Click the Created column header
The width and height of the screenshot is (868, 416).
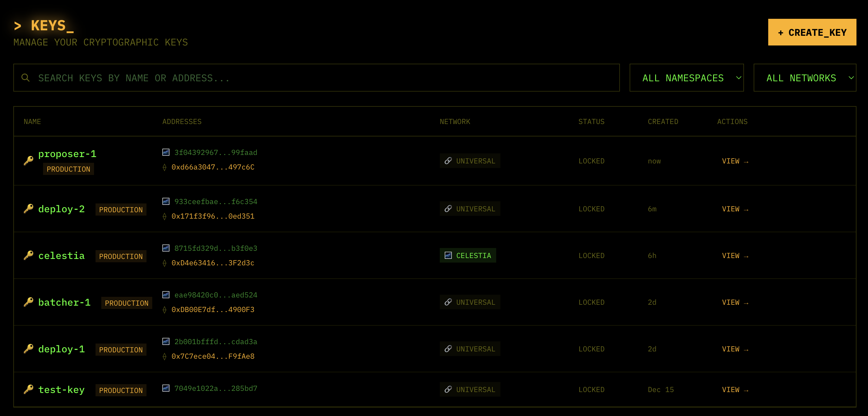point(662,122)
